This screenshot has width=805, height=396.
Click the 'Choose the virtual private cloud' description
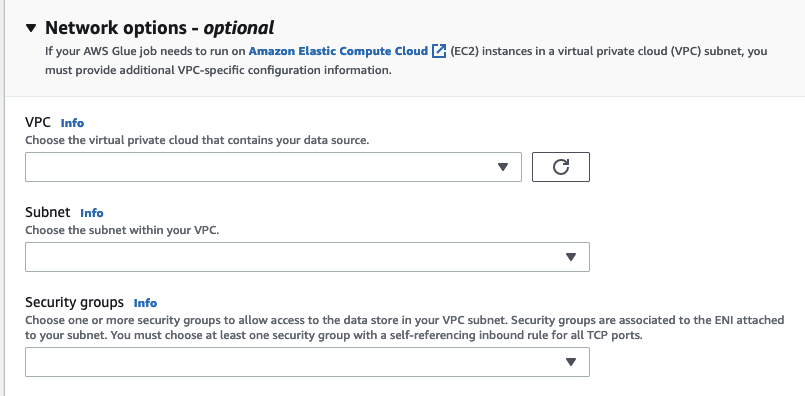tap(197, 140)
